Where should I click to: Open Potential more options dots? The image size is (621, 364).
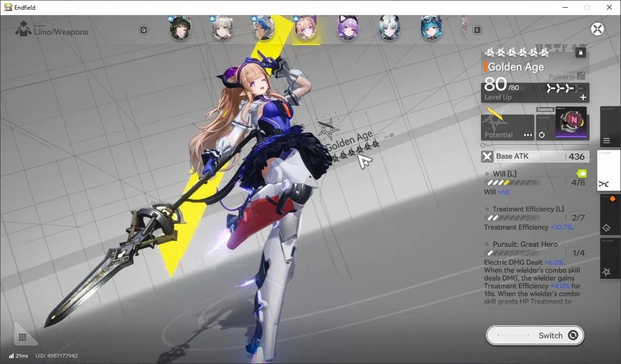coord(528,135)
